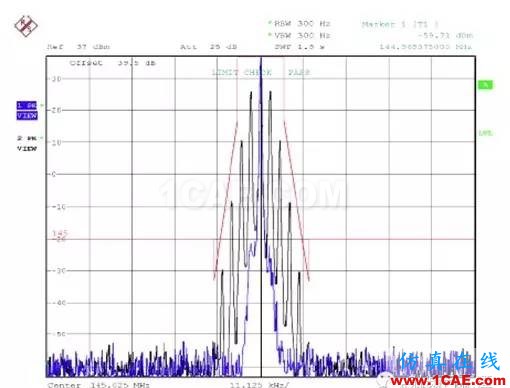The image size is (510, 388).
Task: Click the red 145 limit line label
Action: [x=60, y=233]
